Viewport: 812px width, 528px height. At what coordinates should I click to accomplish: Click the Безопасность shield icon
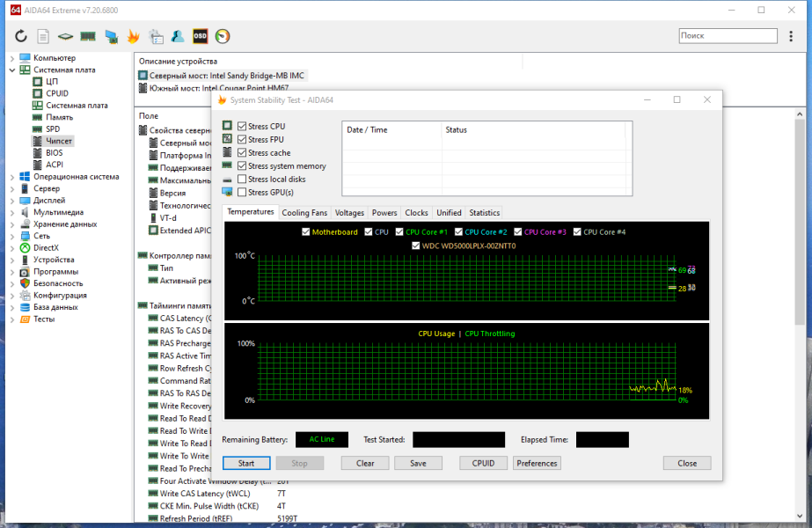(x=25, y=283)
